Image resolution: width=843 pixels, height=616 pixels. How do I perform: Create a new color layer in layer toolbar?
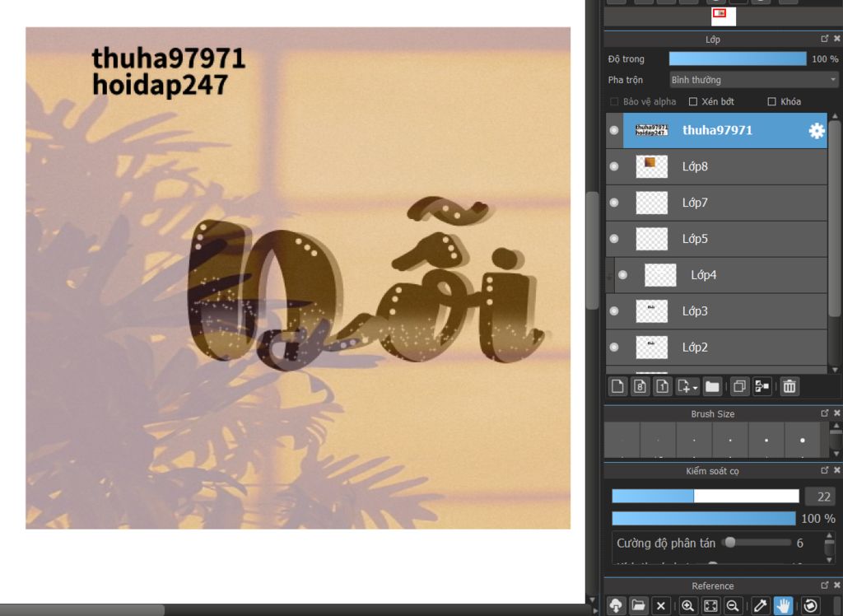pos(617,386)
